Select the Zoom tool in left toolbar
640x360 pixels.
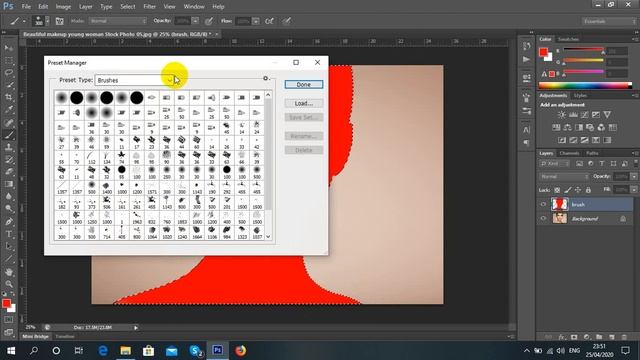point(9,284)
